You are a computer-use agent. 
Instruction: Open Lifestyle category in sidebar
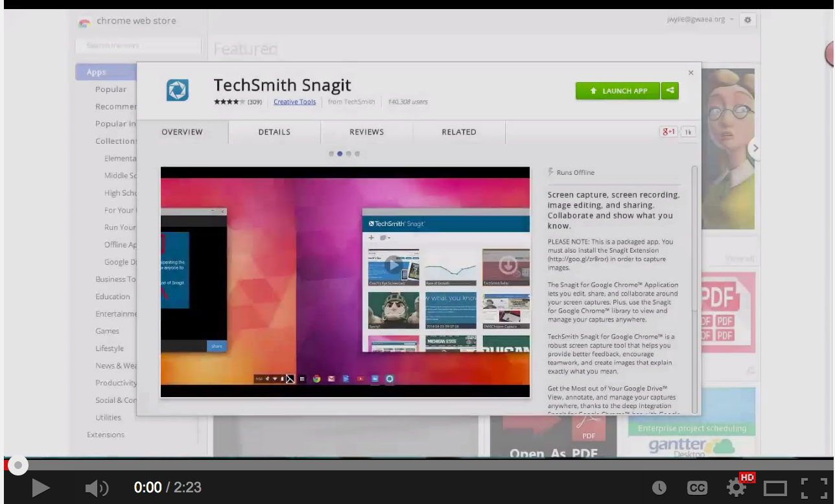click(x=110, y=349)
